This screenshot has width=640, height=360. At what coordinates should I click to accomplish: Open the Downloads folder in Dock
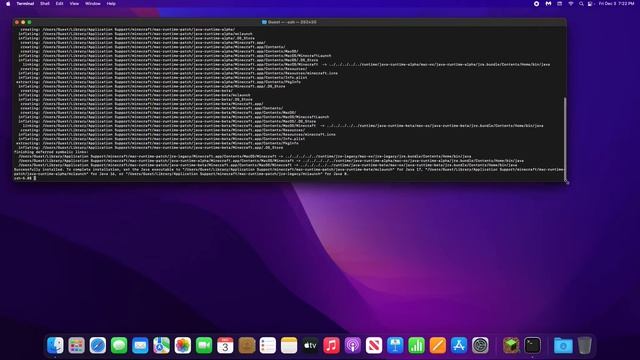tap(563, 346)
